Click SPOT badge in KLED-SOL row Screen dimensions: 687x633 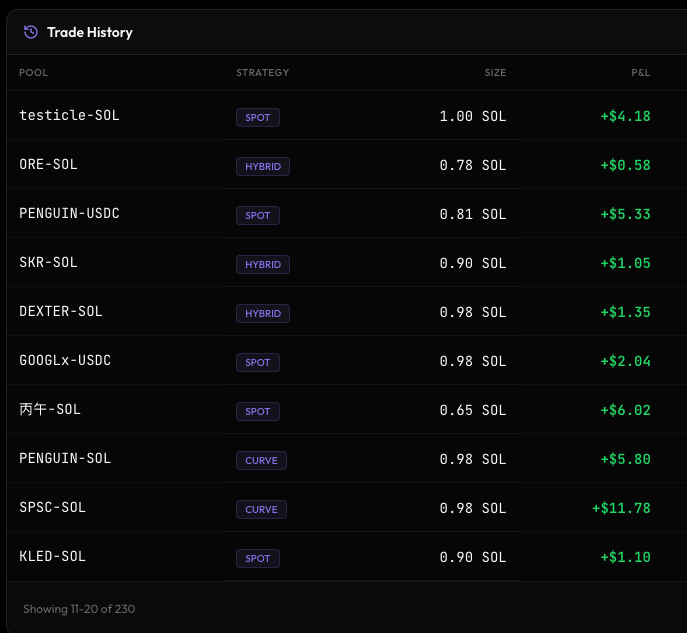258,559
